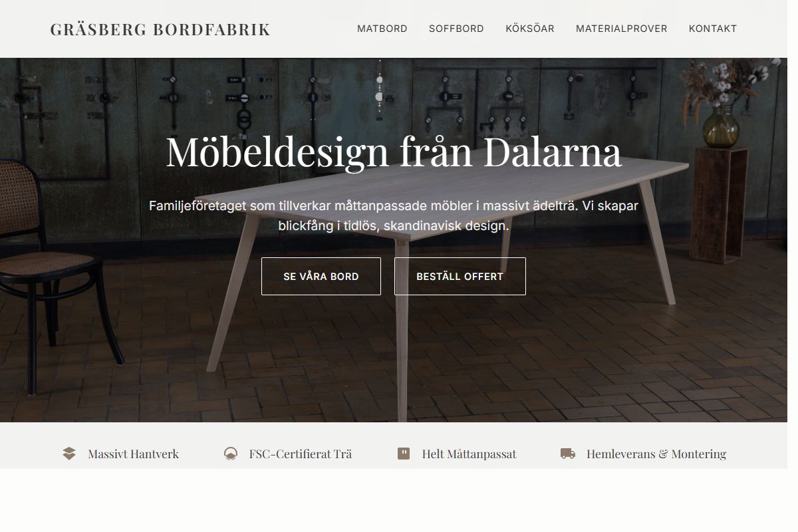Go to the Soffbord page
The width and height of the screenshot is (798, 532).
click(x=456, y=29)
